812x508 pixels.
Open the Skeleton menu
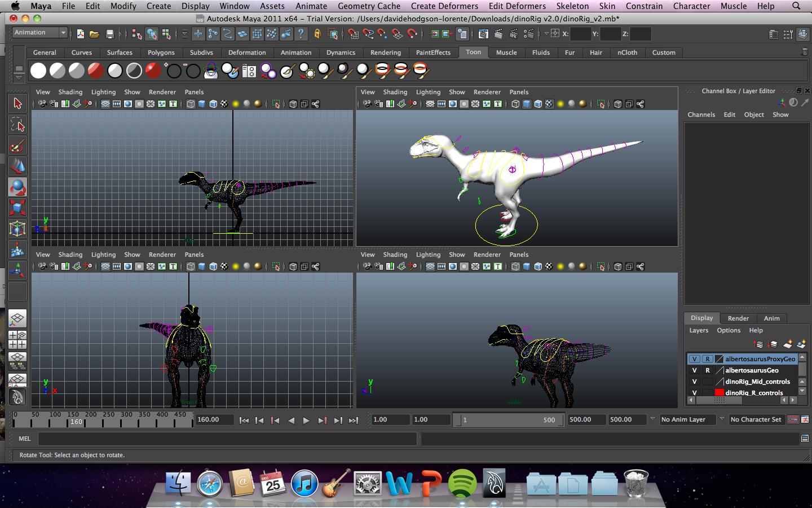click(572, 6)
